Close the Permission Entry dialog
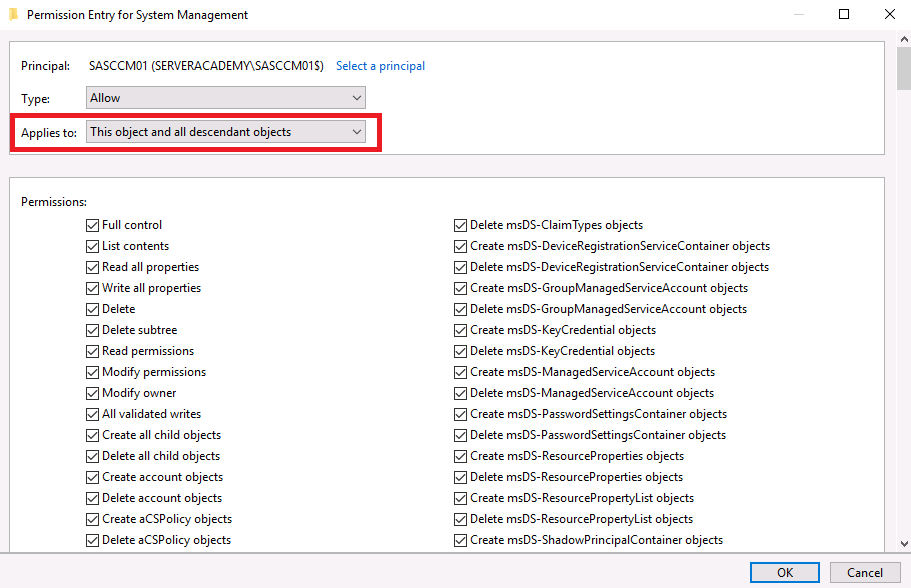The width and height of the screenshot is (911, 588). [890, 14]
